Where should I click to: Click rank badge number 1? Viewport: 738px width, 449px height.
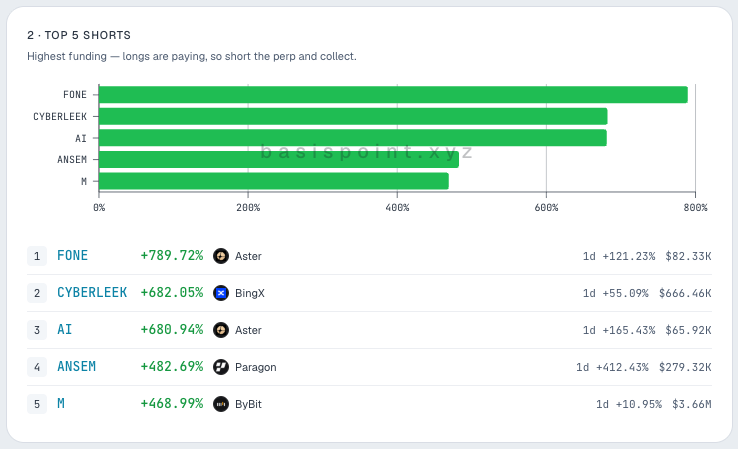click(x=37, y=256)
